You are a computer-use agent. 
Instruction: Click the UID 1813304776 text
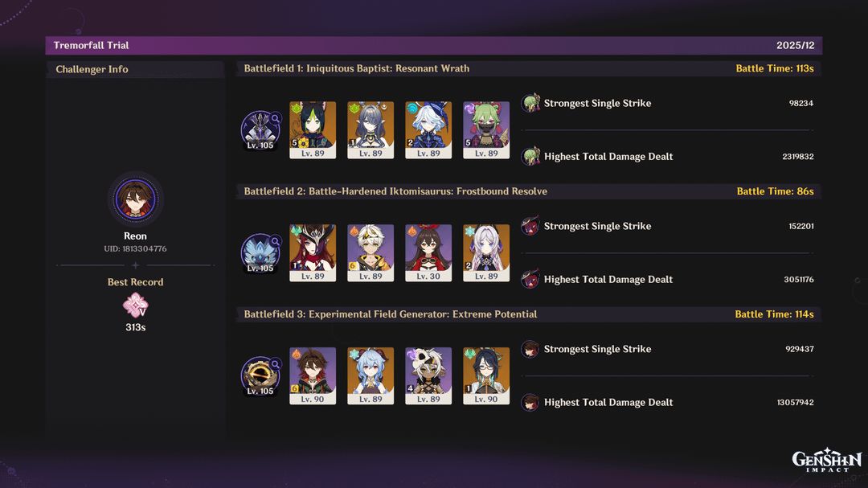[135, 248]
